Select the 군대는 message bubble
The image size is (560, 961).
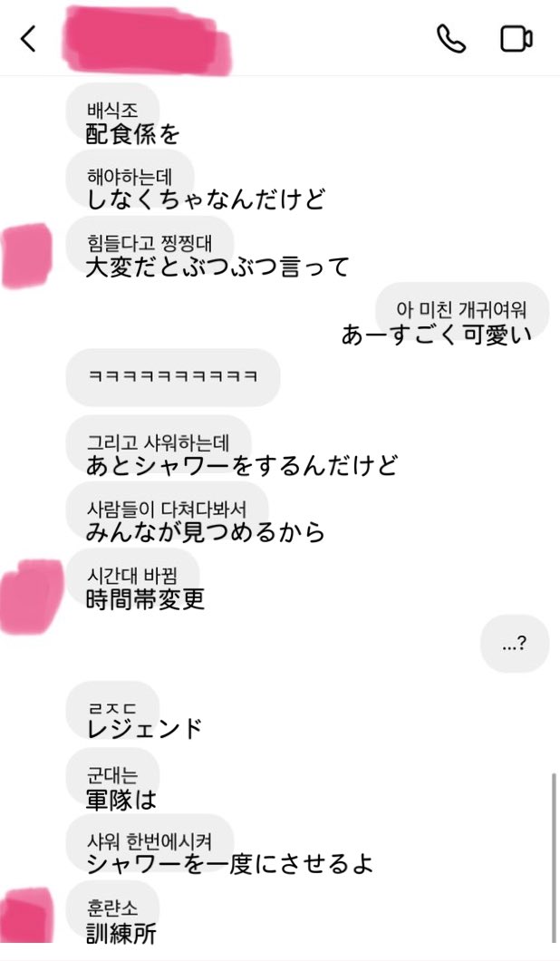(x=112, y=775)
